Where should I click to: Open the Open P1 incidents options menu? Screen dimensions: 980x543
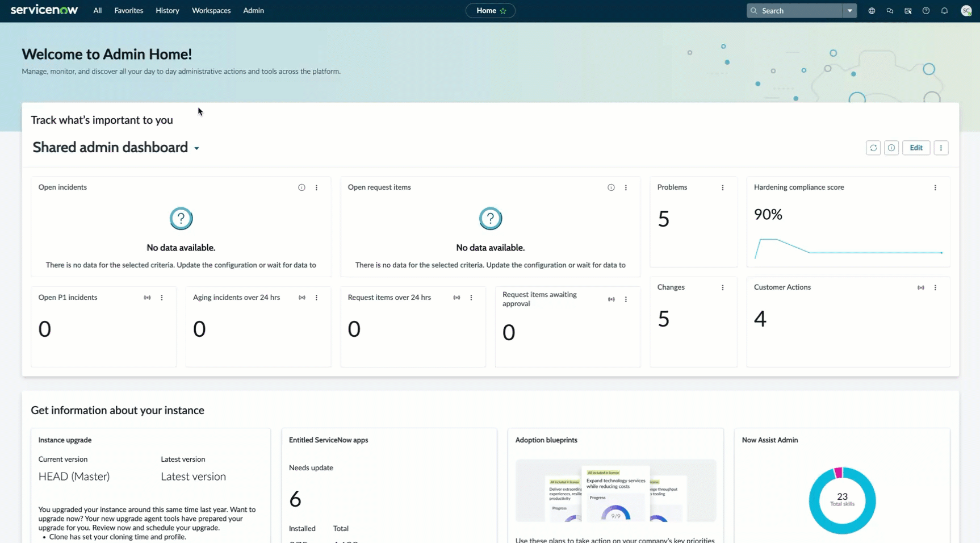click(x=162, y=298)
